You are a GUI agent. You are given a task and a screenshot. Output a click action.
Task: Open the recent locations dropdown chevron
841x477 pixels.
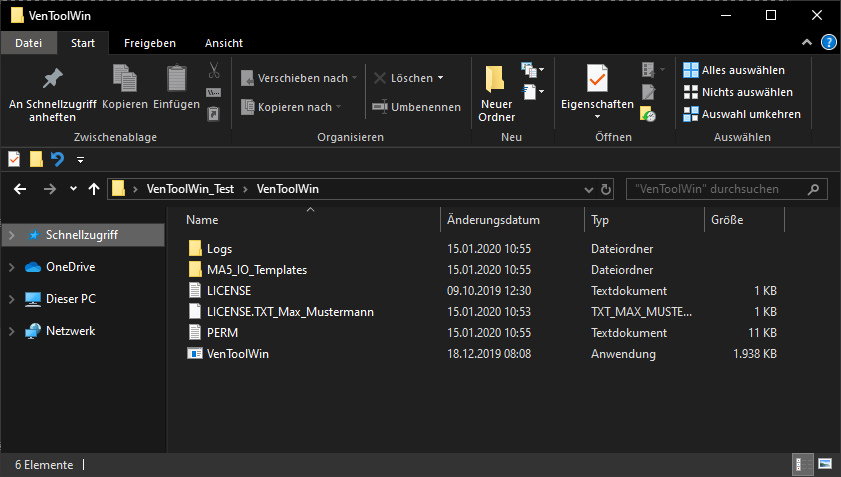[73, 189]
